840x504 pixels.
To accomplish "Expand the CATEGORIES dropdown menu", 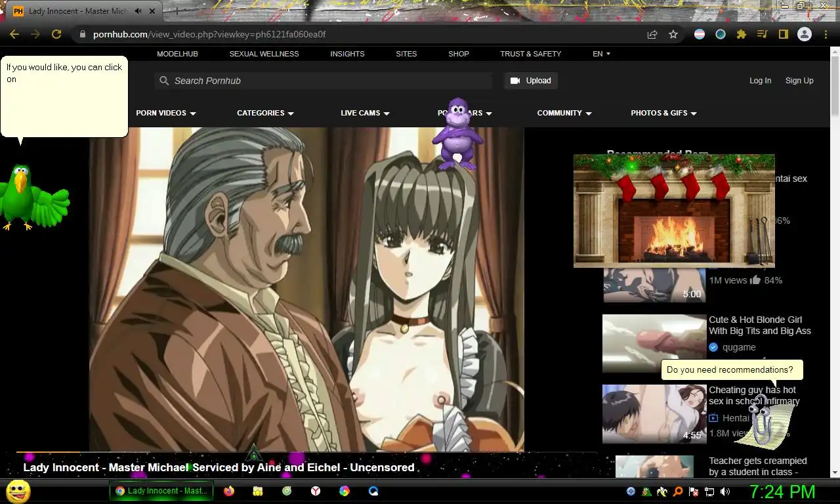I will 265,113.
